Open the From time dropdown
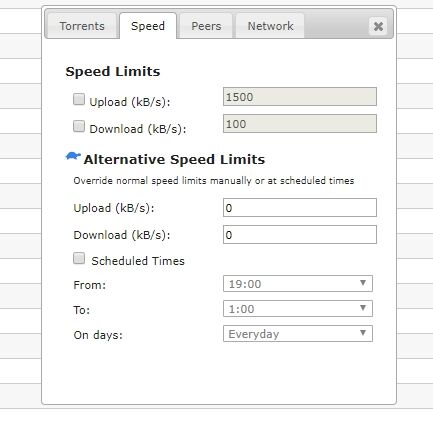433x432 pixels. pos(298,284)
